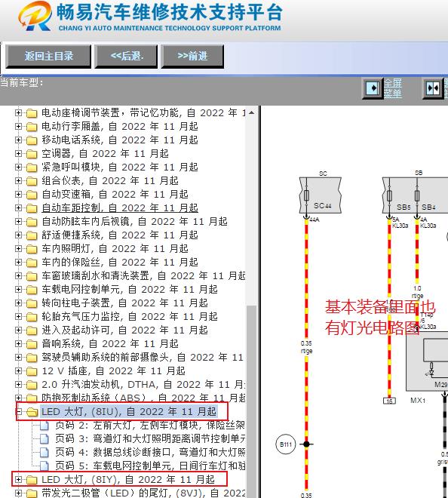This screenshot has height=498, width=448.
Task: Open the 防抱死制动系统 (ABS) folder icon
Action: [x=32, y=398]
